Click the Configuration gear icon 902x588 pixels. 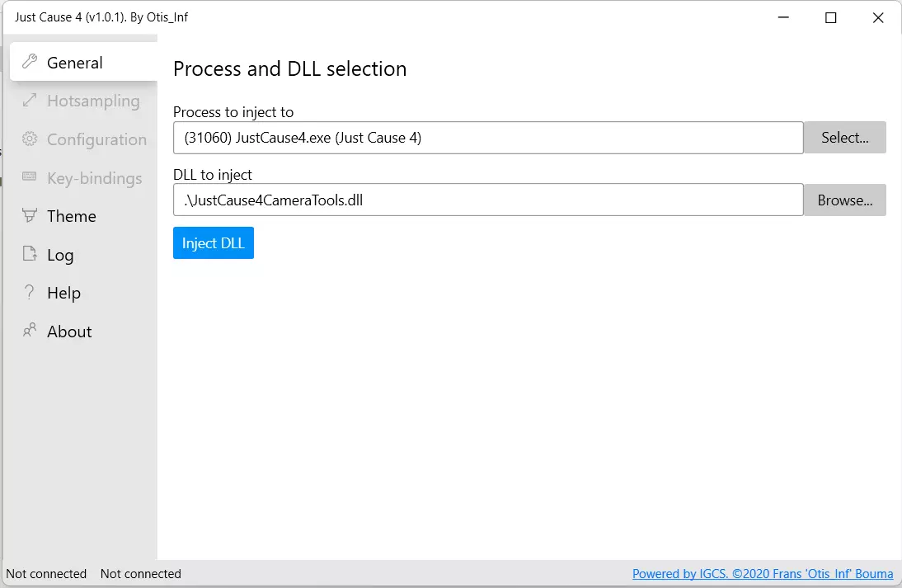(30, 139)
